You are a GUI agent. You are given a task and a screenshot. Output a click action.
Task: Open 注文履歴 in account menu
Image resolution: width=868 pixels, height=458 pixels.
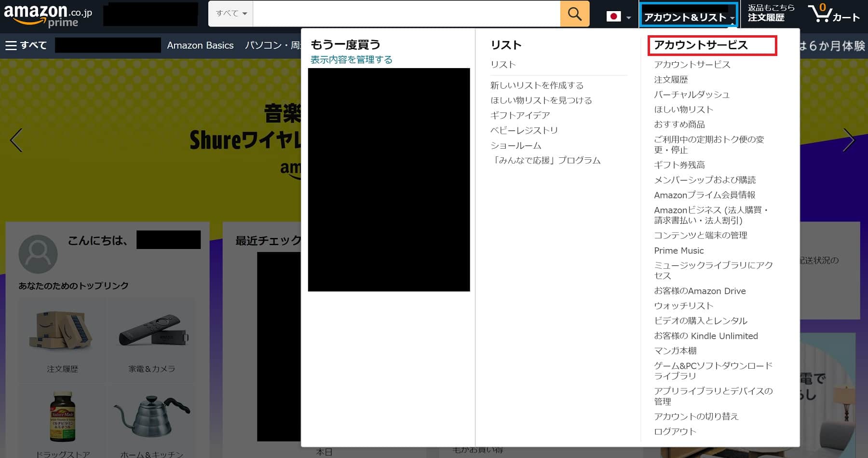[671, 79]
